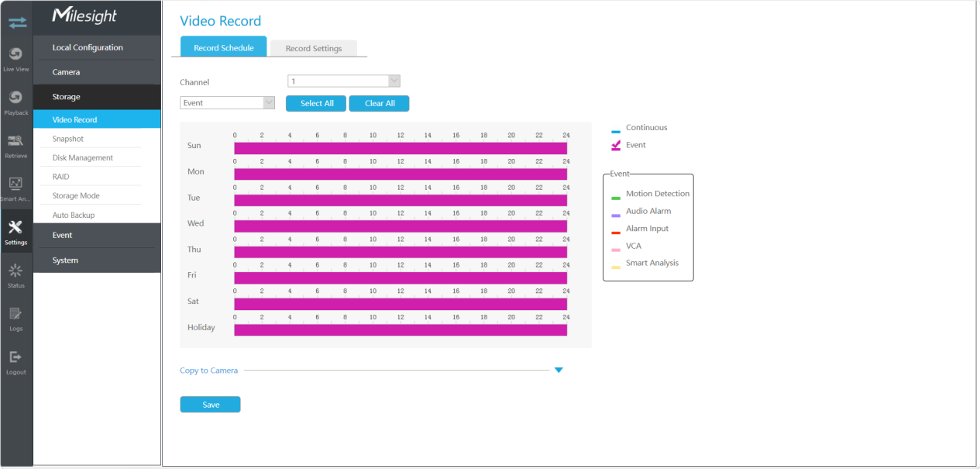980x469 pixels.
Task: Expand the Copy to Camera section
Action: tap(559, 371)
